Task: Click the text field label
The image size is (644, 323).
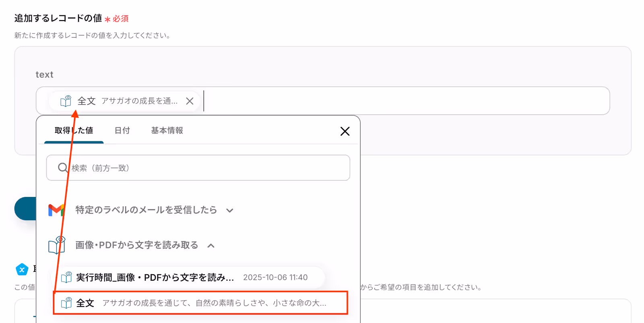Action: click(x=44, y=75)
